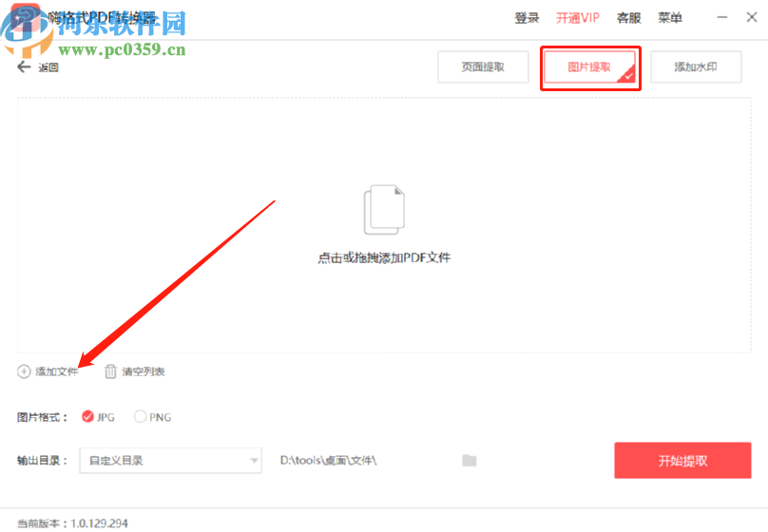
Task: Click the trash can icon
Action: [x=110, y=372]
